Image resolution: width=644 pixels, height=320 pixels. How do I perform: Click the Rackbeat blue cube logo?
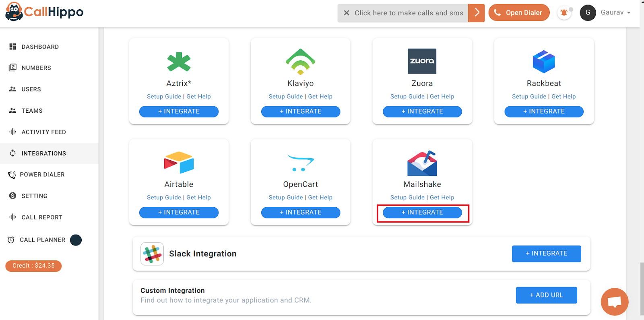tap(544, 62)
